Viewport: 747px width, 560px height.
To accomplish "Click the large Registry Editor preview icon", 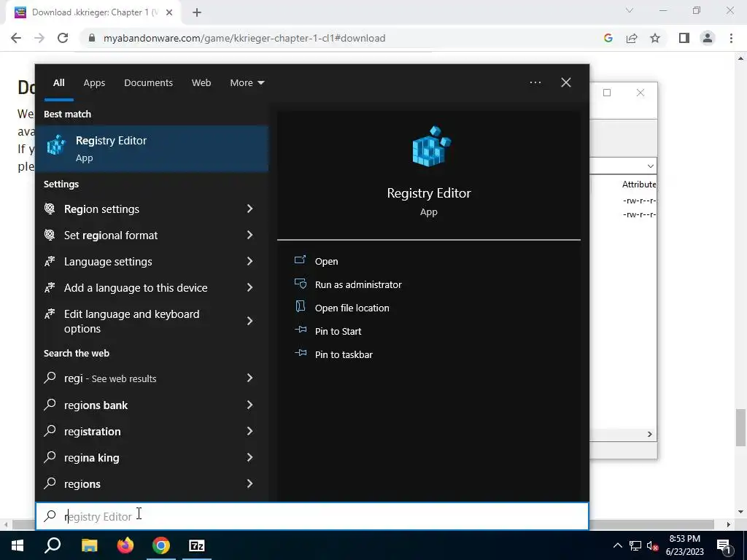I will [x=430, y=147].
